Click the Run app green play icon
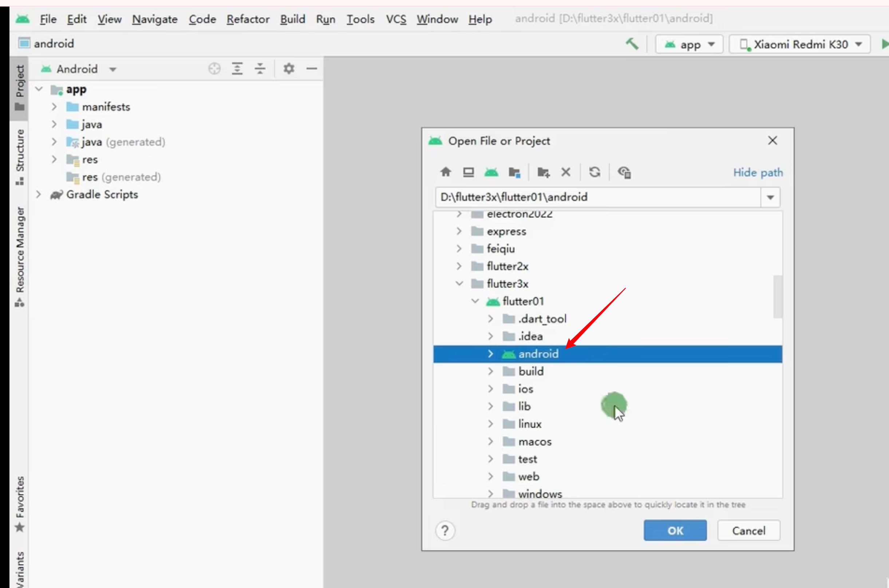 pos(885,44)
